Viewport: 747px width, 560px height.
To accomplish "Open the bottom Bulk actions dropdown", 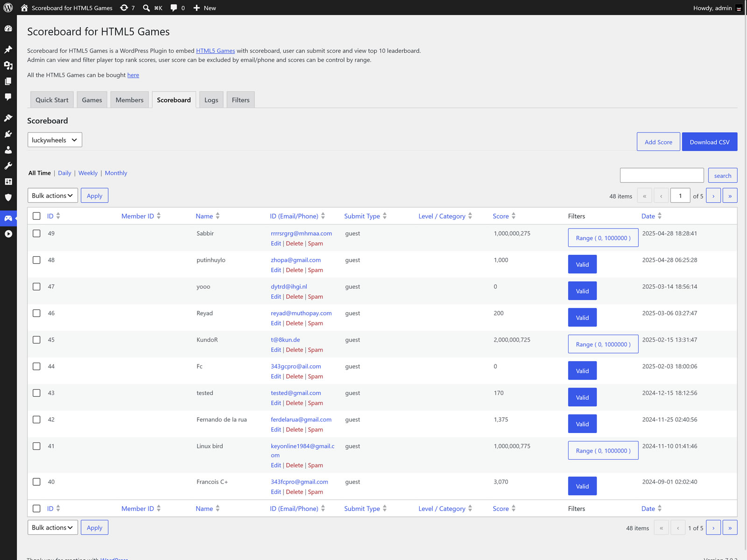I will click(x=53, y=527).
